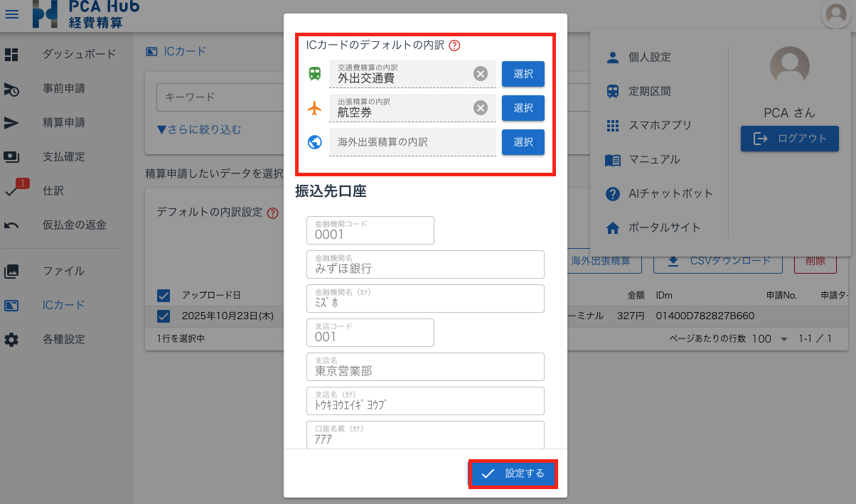
Task: Open the hamburger menu at top left
Action: (x=11, y=14)
